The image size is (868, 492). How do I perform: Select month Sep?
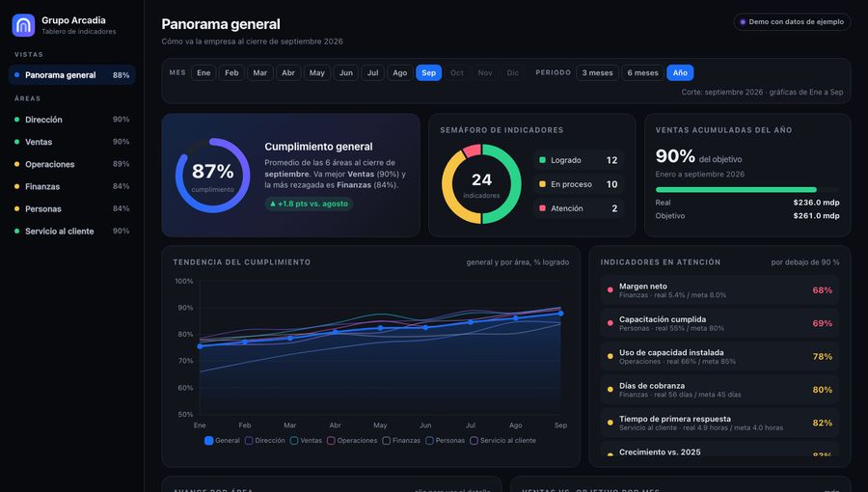(x=429, y=72)
